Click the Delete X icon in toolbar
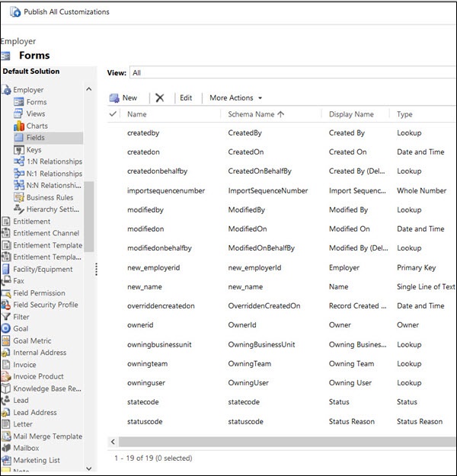Image resolution: width=457 pixels, height=476 pixels. tap(160, 98)
